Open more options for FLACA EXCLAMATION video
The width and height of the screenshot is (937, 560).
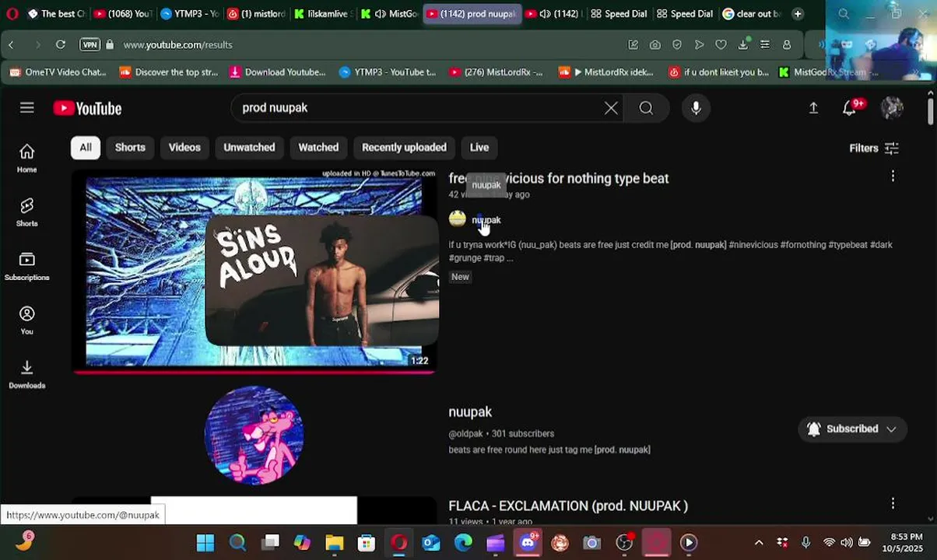coord(893,504)
